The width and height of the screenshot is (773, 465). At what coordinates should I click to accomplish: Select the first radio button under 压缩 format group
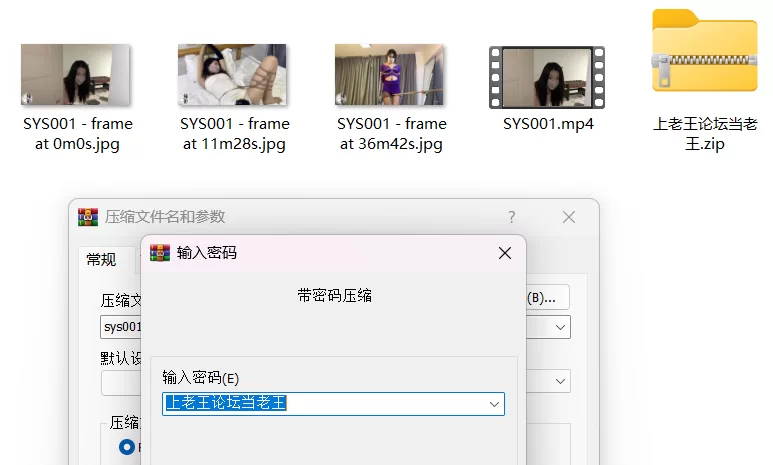coord(127,447)
